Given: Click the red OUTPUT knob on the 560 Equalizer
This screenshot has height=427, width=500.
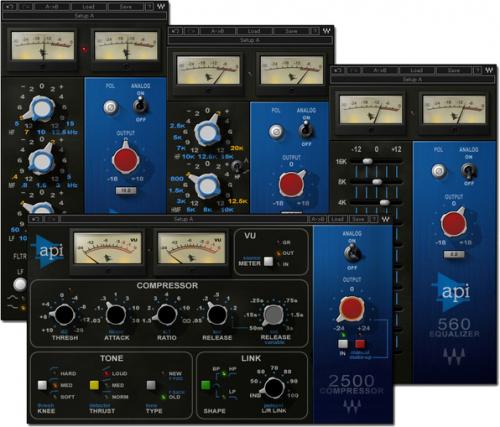Looking at the screenshot, I should (453, 223).
